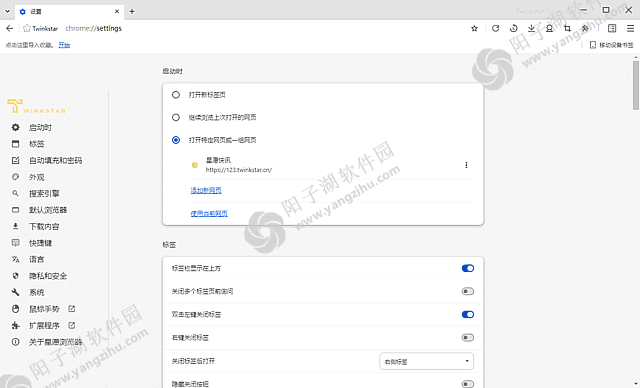
Task: Click the vertical page scrollbar
Action: (x=636, y=85)
